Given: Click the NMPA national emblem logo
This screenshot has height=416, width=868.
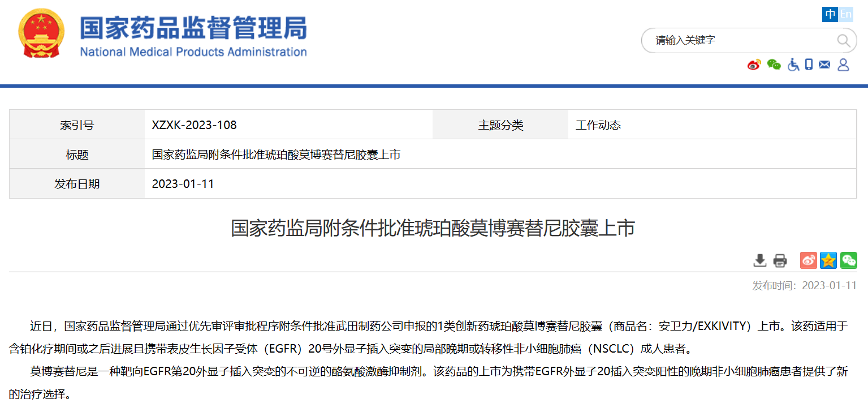Looking at the screenshot, I should coord(41,33).
